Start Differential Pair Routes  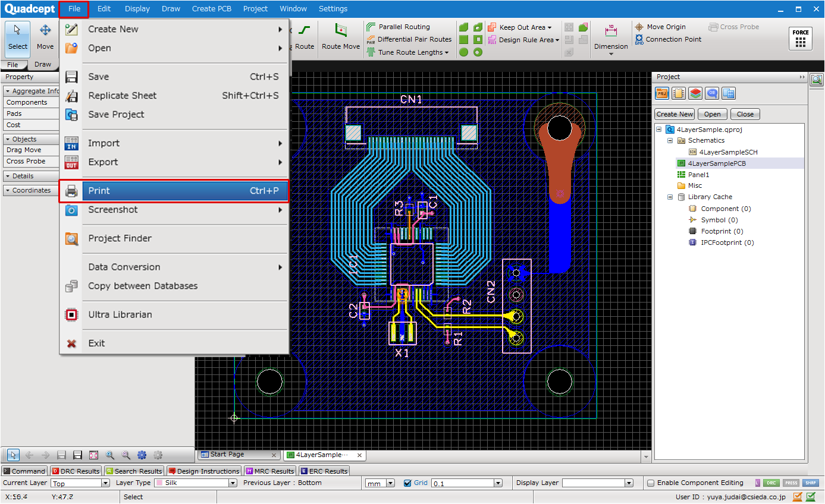[409, 39]
